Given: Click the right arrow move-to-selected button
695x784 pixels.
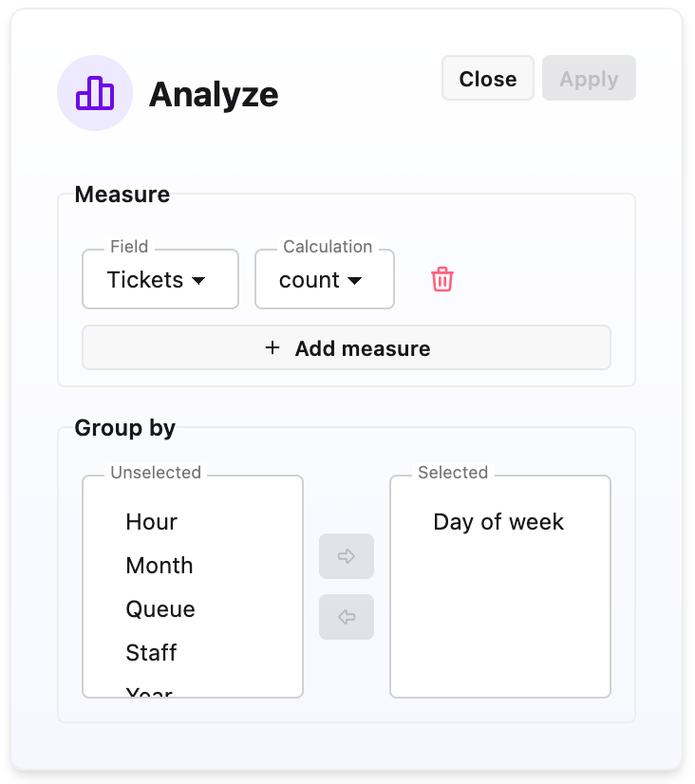Looking at the screenshot, I should [x=347, y=556].
